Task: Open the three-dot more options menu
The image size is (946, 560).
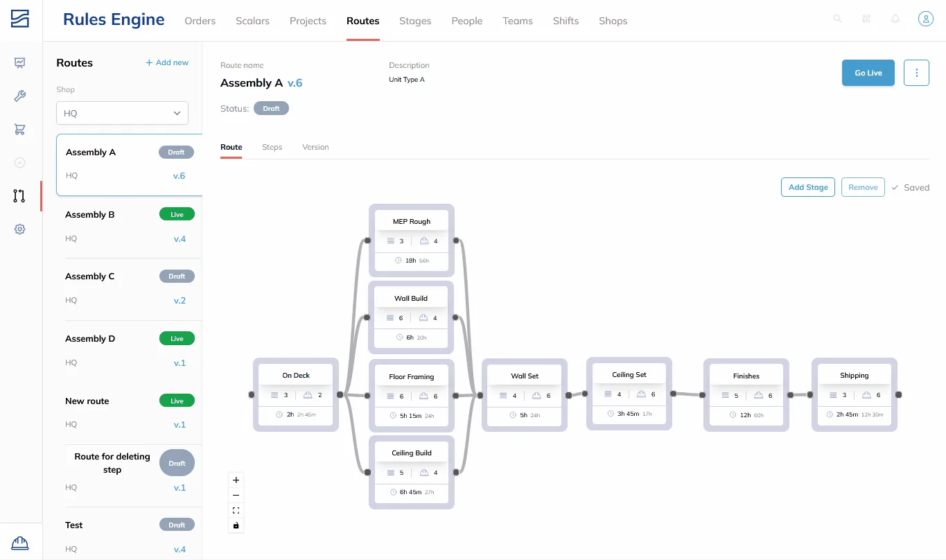Action: coord(917,73)
